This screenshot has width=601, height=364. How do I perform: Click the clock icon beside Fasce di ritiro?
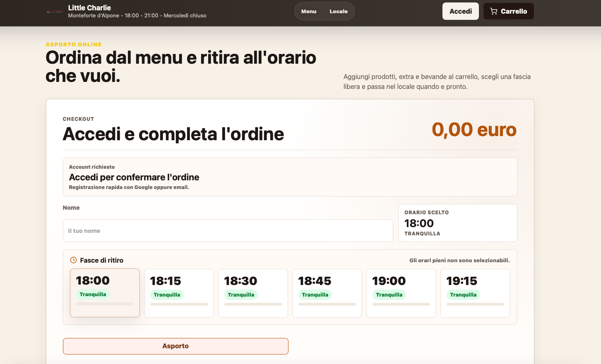73,260
